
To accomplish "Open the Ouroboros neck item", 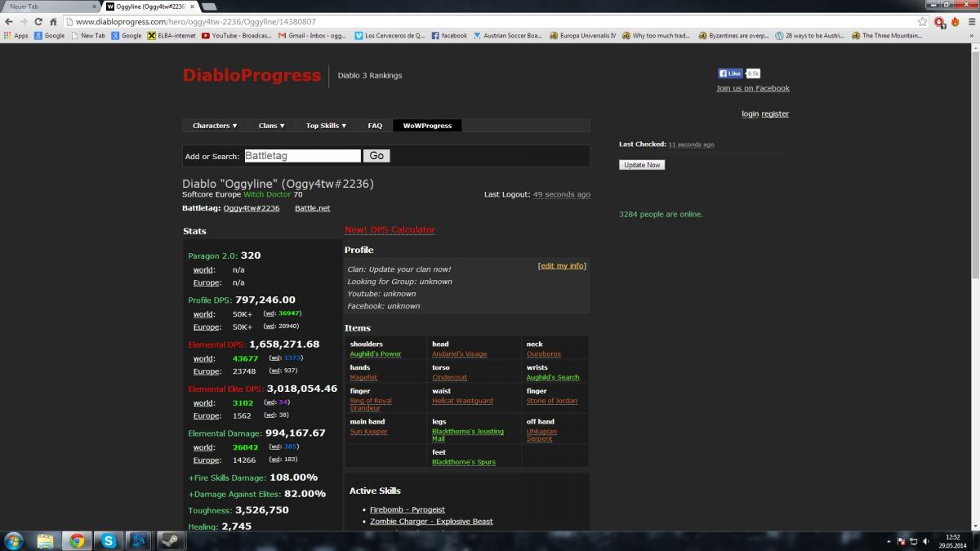I will click(x=544, y=354).
